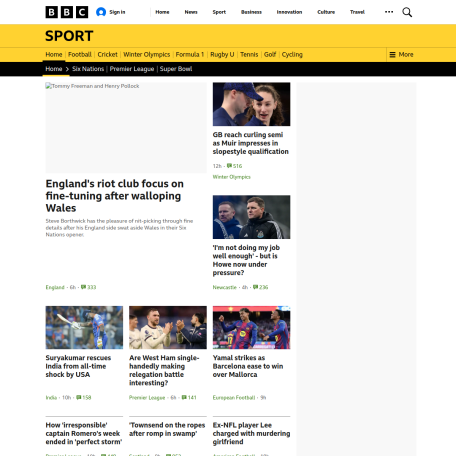Select Winter Olympics in sport navigation

[147, 54]
